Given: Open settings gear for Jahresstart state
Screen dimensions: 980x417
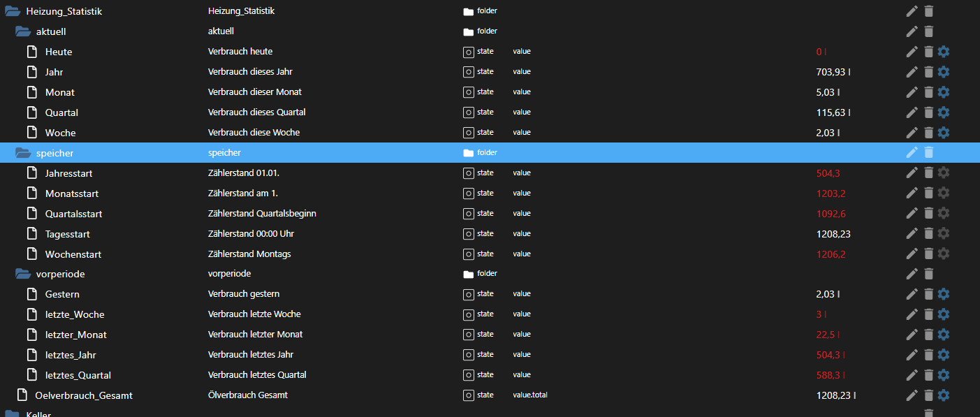Looking at the screenshot, I should pos(944,173).
